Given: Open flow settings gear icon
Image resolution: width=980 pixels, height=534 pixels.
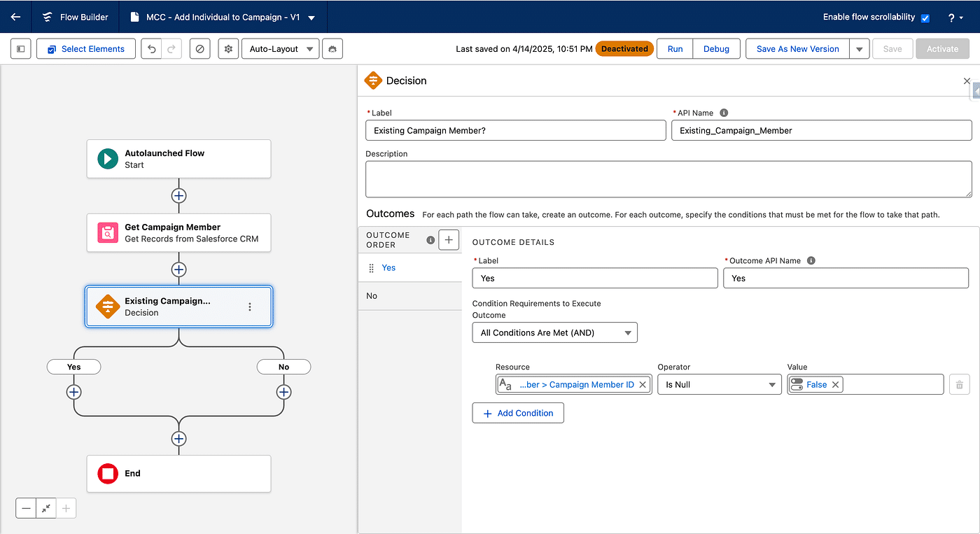Looking at the screenshot, I should click(x=227, y=49).
